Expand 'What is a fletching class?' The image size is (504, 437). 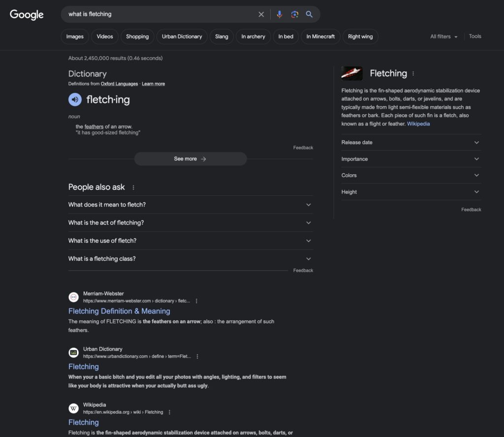[190, 259]
